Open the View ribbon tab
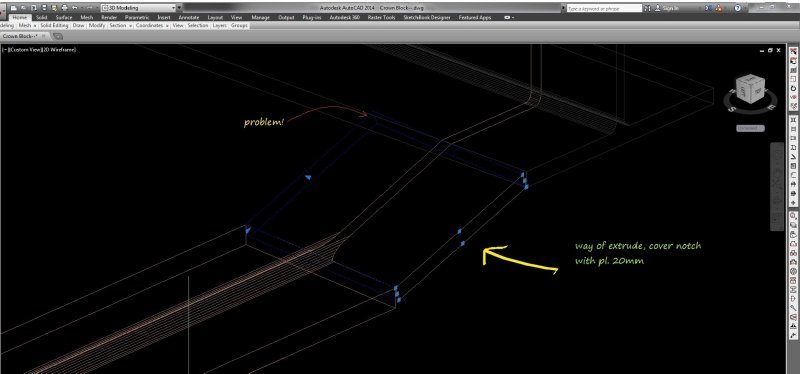Image resolution: width=800 pixels, height=374 pixels. tap(236, 17)
